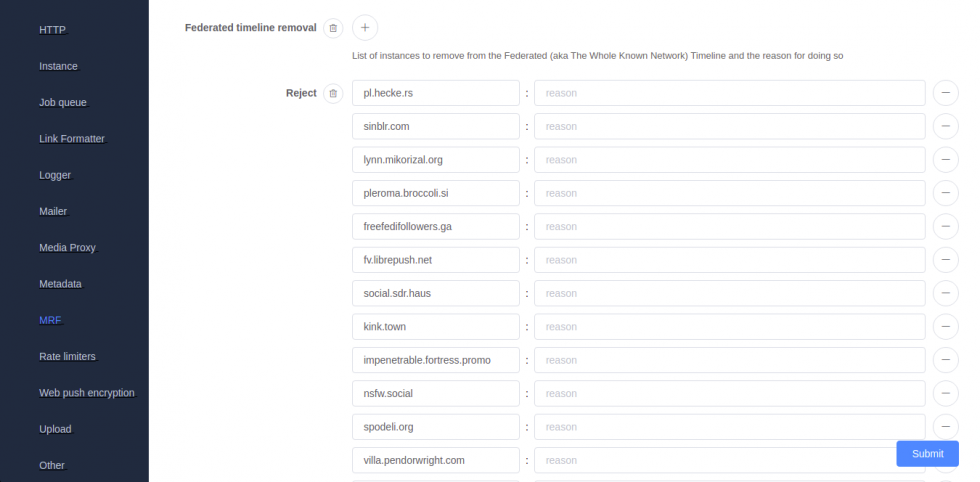This screenshot has width=980, height=482.
Task: Remove the kink.town reject entry
Action: 945,326
